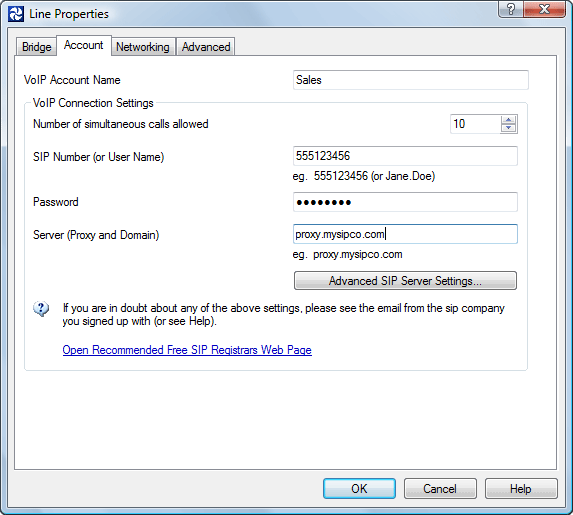Select the Account tab
Viewport: 573px width, 515px height.
pyautogui.click(x=84, y=45)
